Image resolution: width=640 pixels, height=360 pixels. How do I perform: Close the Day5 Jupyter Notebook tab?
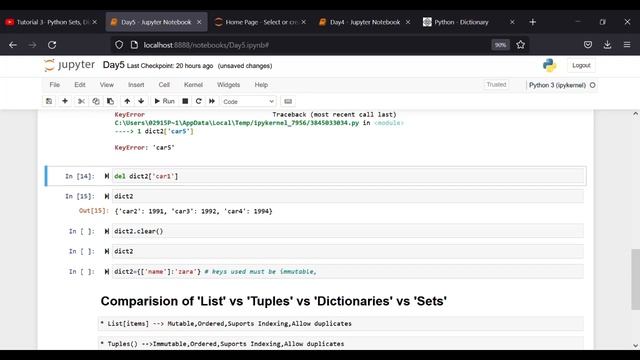pos(199,22)
